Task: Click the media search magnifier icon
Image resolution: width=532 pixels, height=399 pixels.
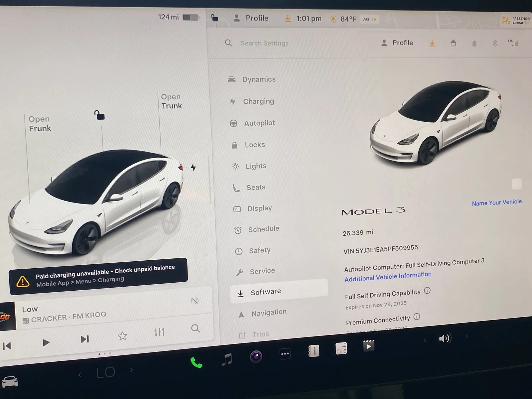Action: click(x=196, y=329)
